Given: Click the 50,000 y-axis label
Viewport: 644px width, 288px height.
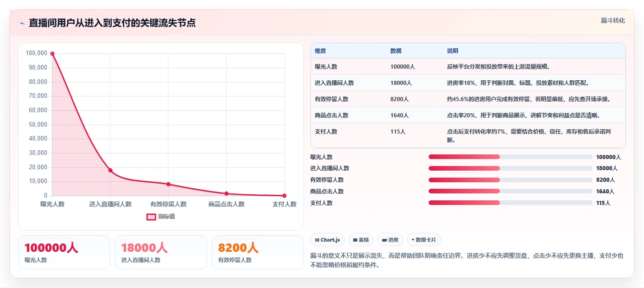Looking at the screenshot, I should point(38,124).
